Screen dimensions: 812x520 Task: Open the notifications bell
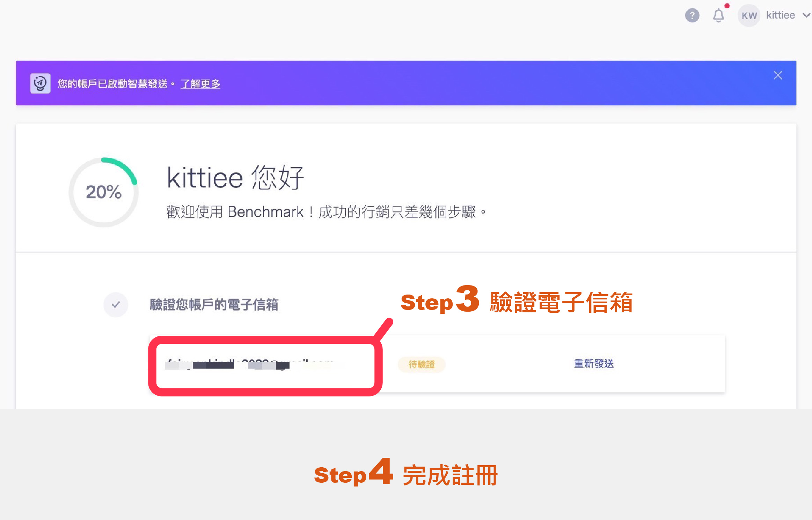718,16
